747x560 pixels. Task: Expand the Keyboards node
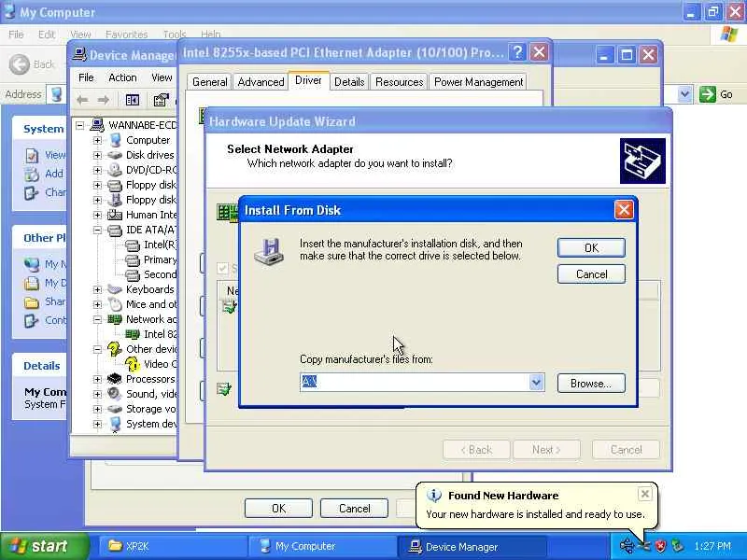point(97,289)
